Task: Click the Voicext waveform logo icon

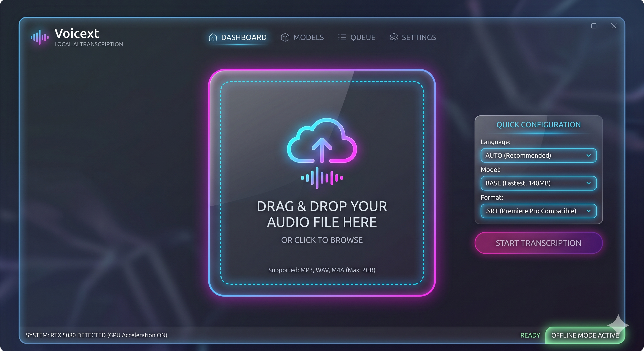Action: 40,37
